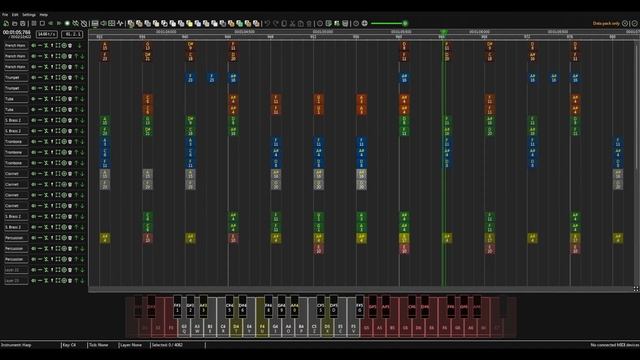Open the Settings menu
This screenshot has width=640, height=360.
pyautogui.click(x=29, y=15)
